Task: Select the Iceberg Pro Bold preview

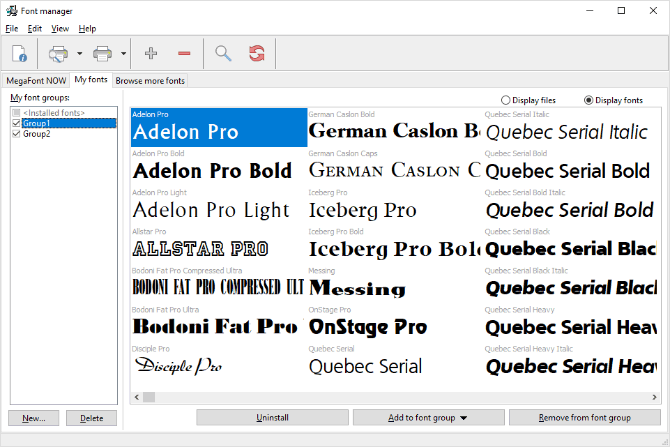Action: click(395, 245)
